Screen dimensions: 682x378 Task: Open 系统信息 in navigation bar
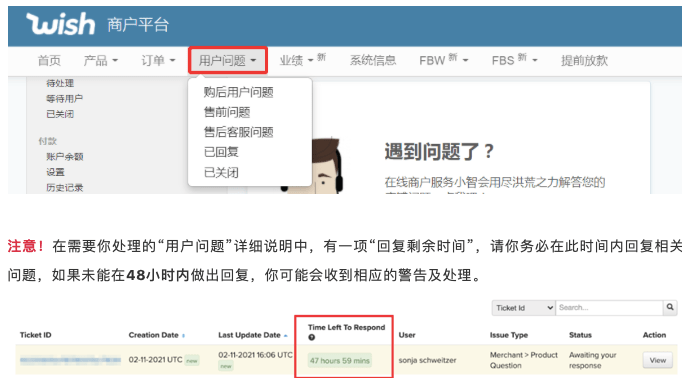(373, 60)
